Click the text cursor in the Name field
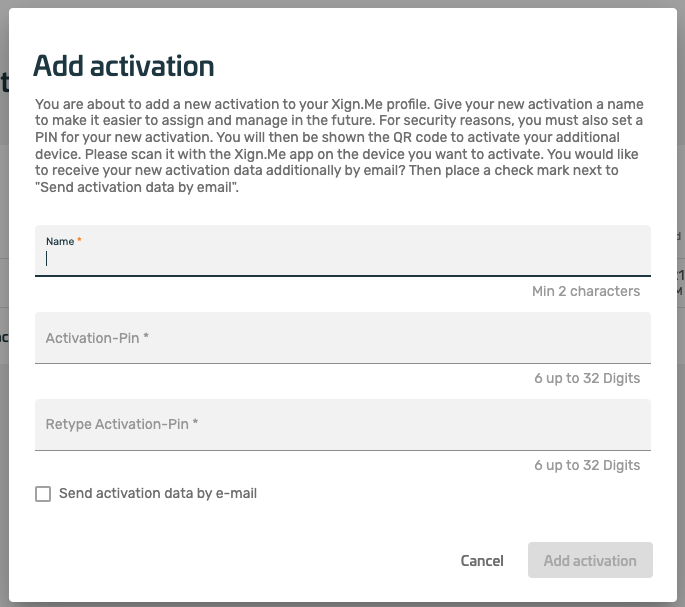Viewport: 685px width, 607px height. click(47, 259)
